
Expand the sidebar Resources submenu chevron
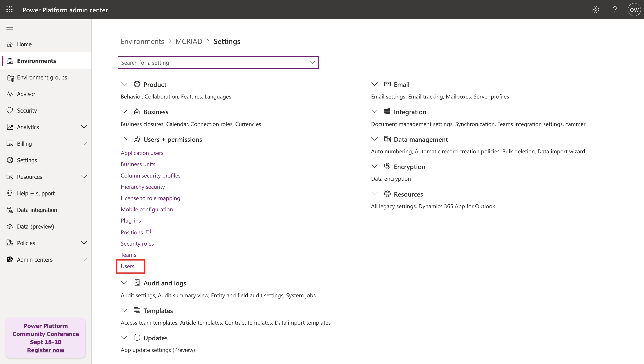(x=84, y=176)
